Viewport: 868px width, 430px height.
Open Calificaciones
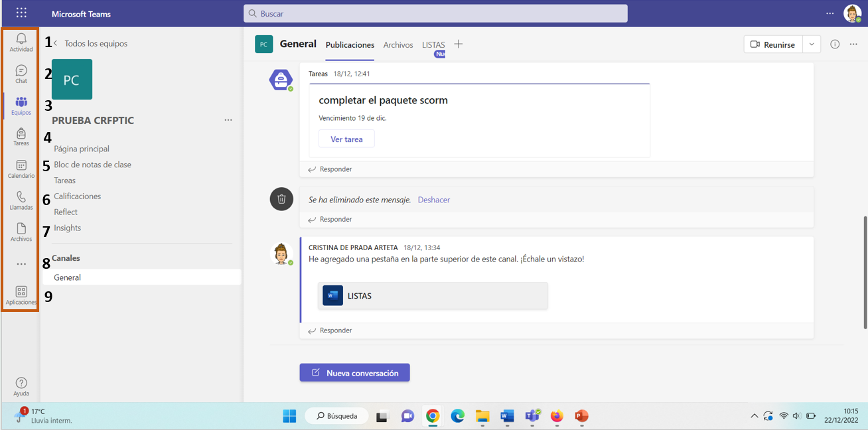click(x=77, y=196)
